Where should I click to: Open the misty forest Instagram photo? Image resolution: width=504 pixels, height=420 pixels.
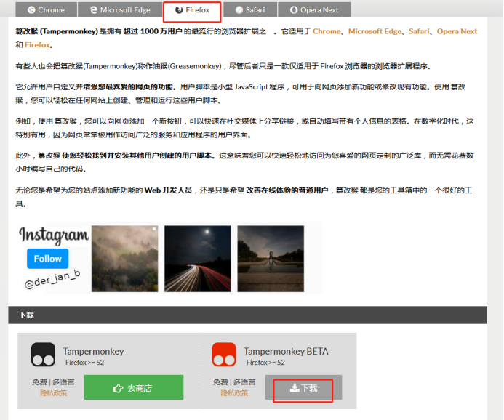(124, 259)
